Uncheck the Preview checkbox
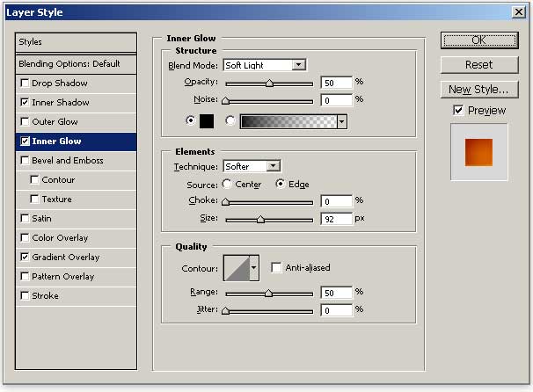The height and width of the screenshot is (392, 533). (x=458, y=110)
